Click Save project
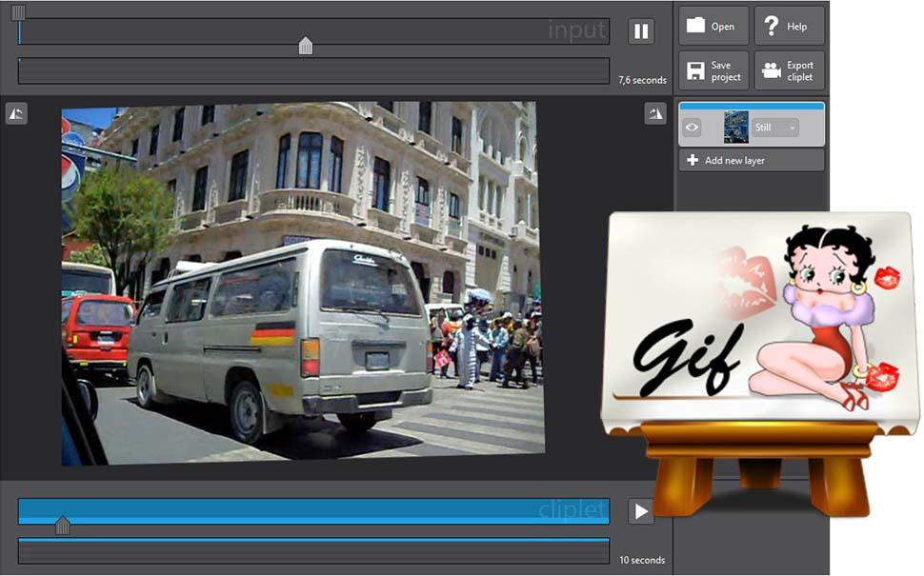924x576 pixels. point(713,70)
